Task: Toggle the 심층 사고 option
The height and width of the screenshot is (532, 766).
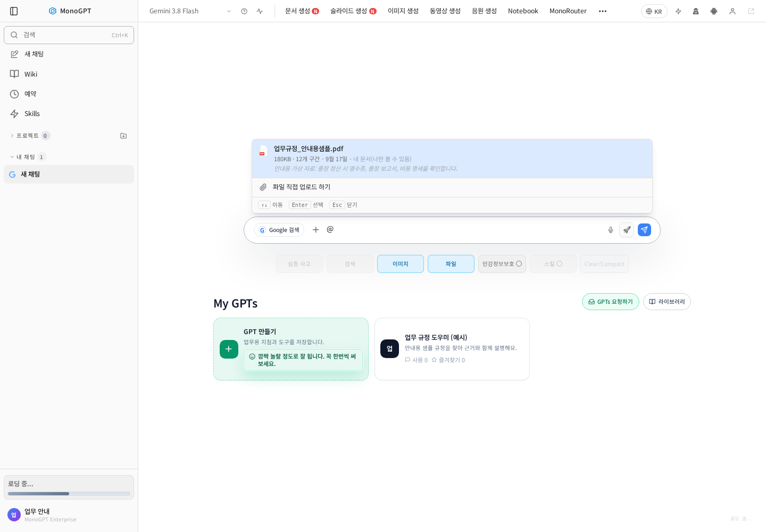Action: (299, 264)
